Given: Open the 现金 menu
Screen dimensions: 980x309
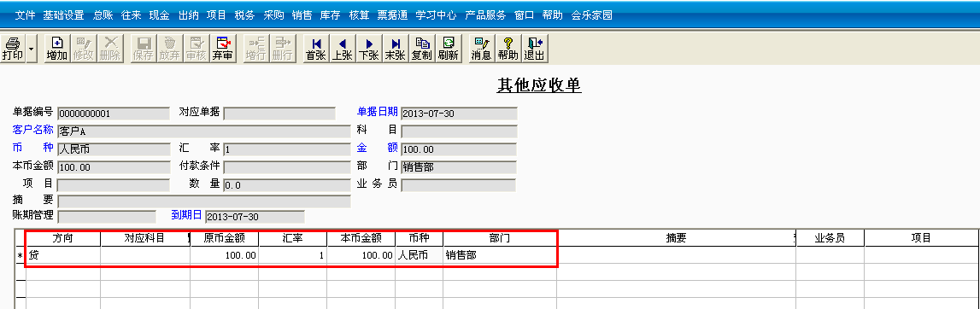Looking at the screenshot, I should pyautogui.click(x=160, y=15).
